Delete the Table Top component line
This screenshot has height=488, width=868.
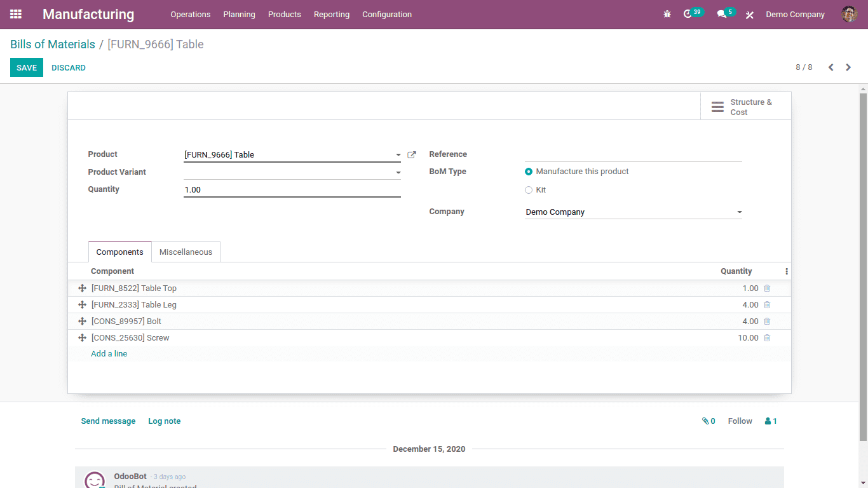[767, 288]
